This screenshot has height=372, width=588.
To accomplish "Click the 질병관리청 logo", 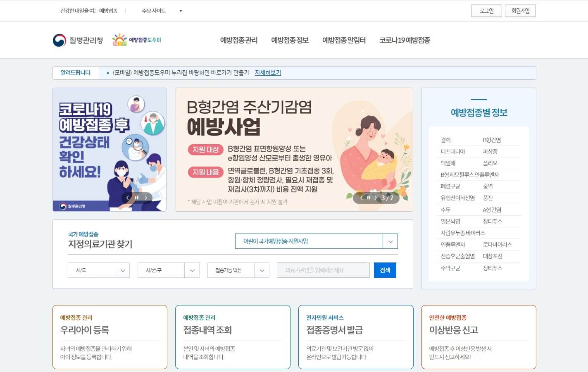I will point(78,40).
